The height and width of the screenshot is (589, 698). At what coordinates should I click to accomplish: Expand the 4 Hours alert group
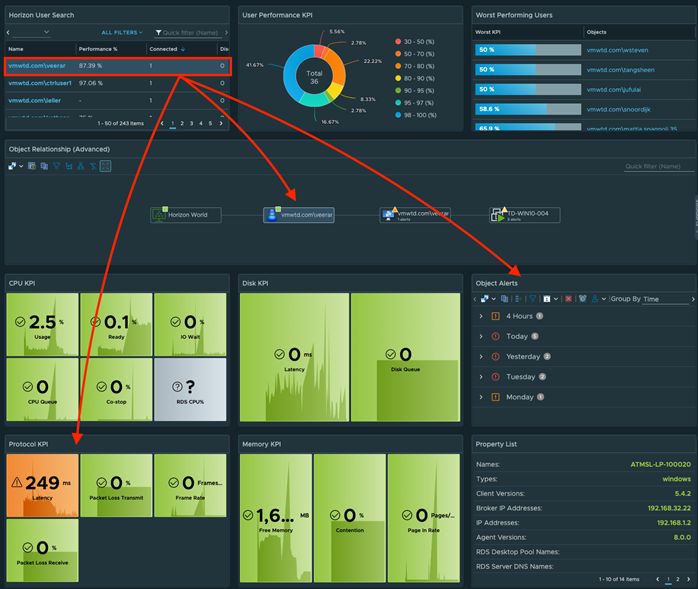481,316
